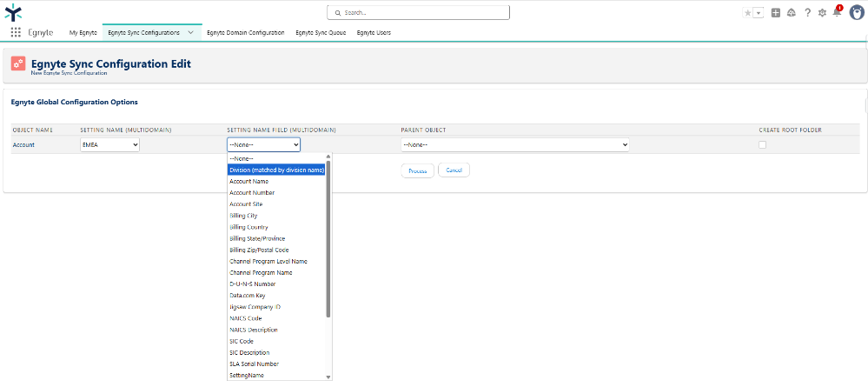This screenshot has width=868, height=387.
Task: Select Billing City option
Action: pyautogui.click(x=277, y=216)
